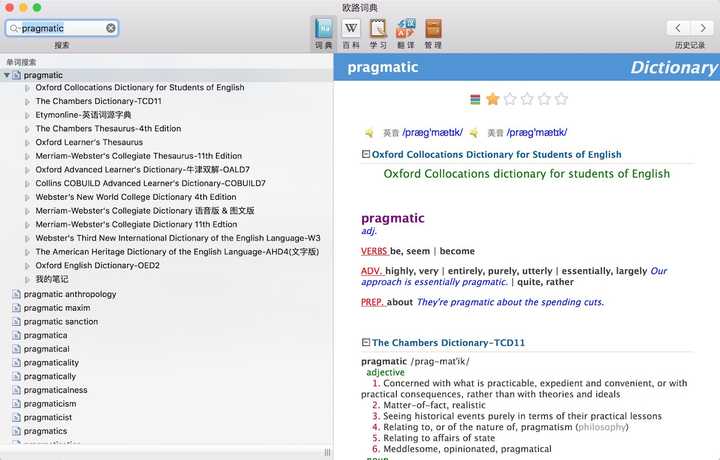Click document icon beside pragmaticism

pos(17,404)
